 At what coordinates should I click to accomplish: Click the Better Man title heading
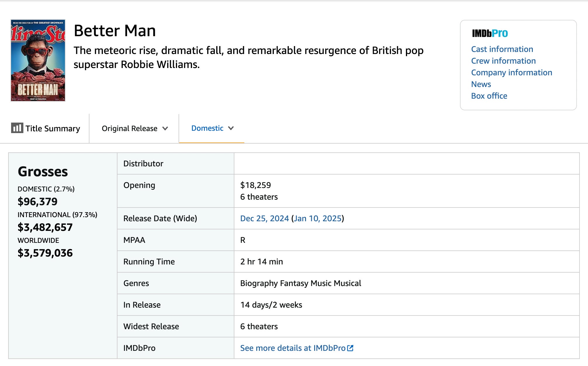115,31
